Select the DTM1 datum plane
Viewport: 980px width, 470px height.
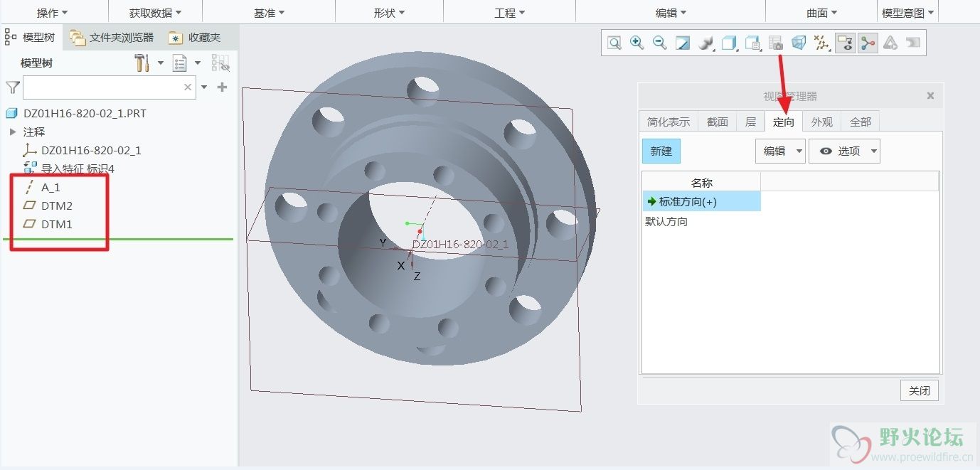pos(48,224)
